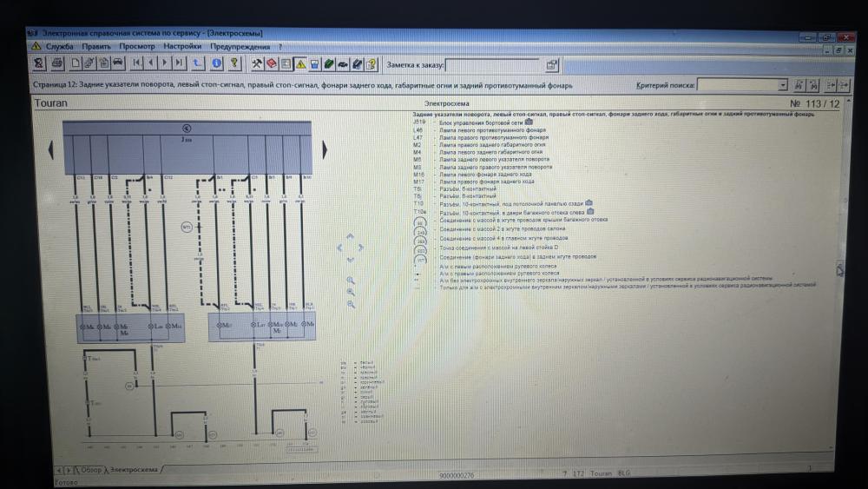Pan the diagram down with the down chevron

[350, 259]
